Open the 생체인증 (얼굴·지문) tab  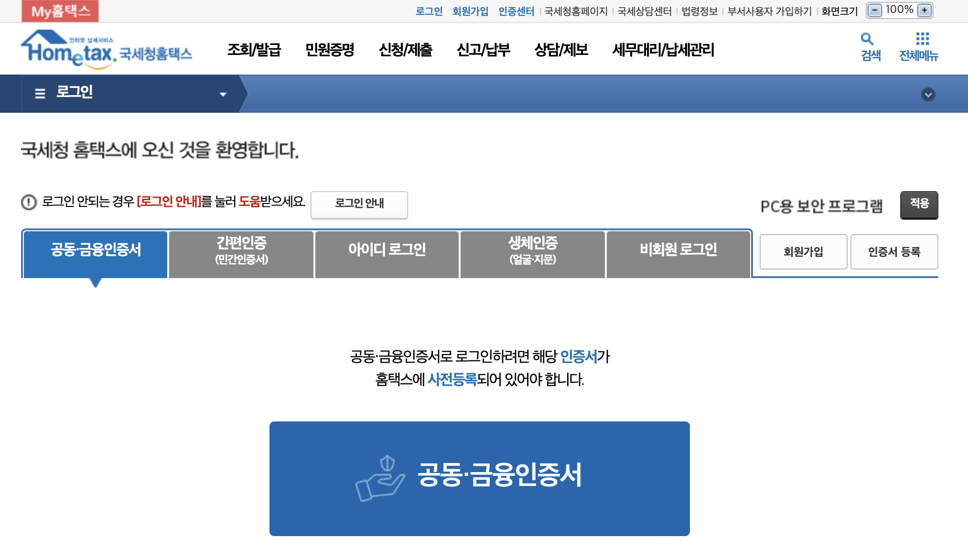pyautogui.click(x=533, y=254)
